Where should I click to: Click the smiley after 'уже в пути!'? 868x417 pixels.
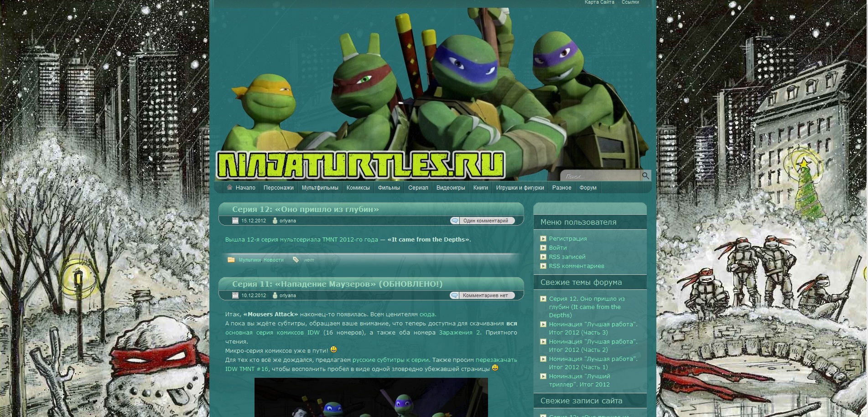[333, 350]
